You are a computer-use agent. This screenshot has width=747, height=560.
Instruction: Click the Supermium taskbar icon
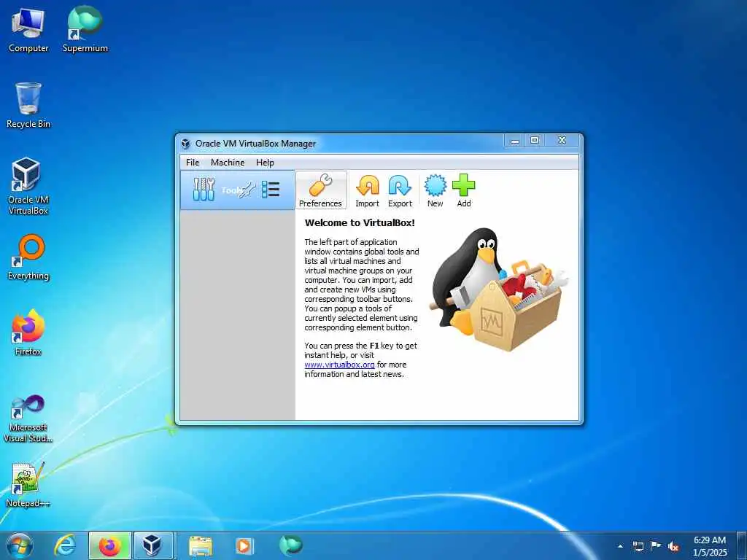click(x=290, y=545)
